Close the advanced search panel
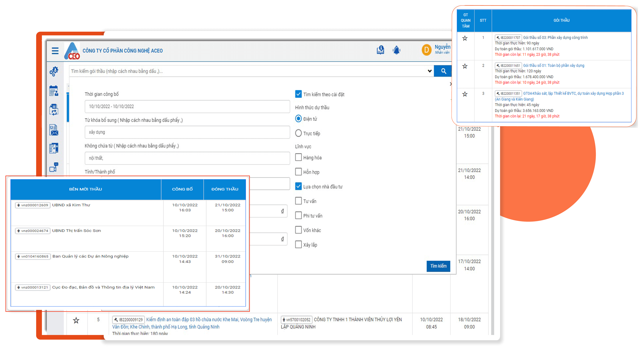644x353 pixels. pos(451,84)
